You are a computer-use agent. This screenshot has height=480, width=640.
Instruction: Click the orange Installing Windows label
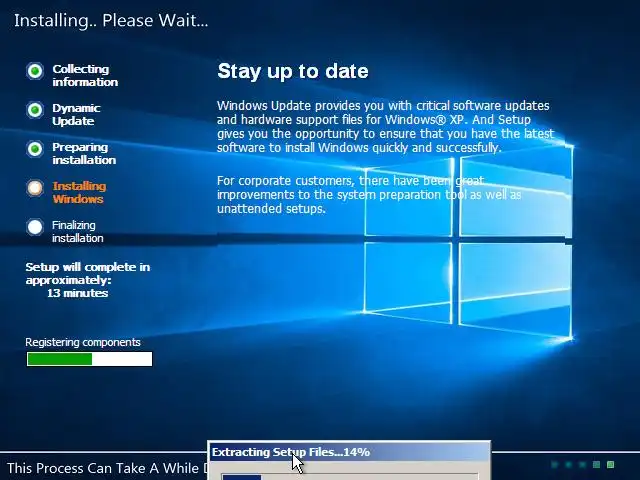point(79,192)
